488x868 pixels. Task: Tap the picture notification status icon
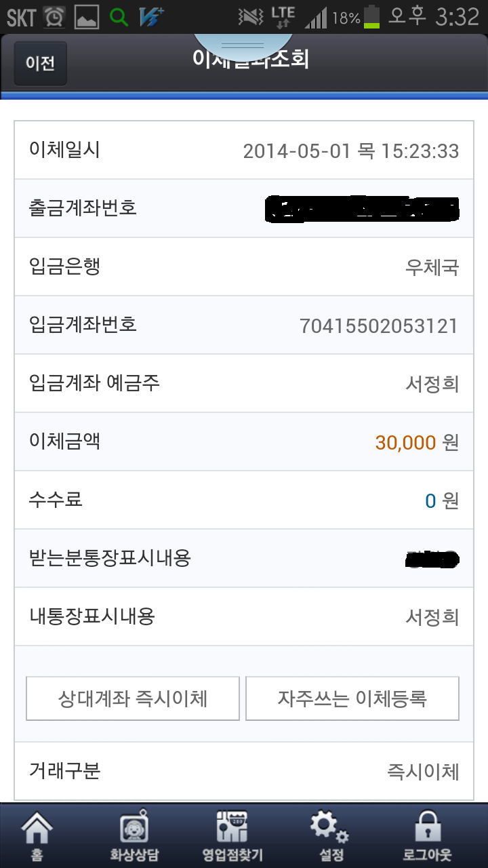click(86, 17)
